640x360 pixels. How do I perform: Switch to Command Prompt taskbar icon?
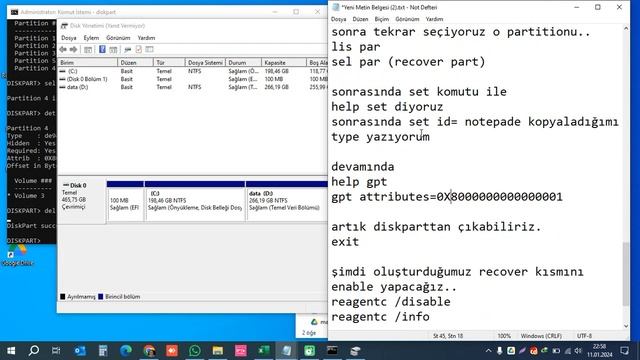click(332, 351)
